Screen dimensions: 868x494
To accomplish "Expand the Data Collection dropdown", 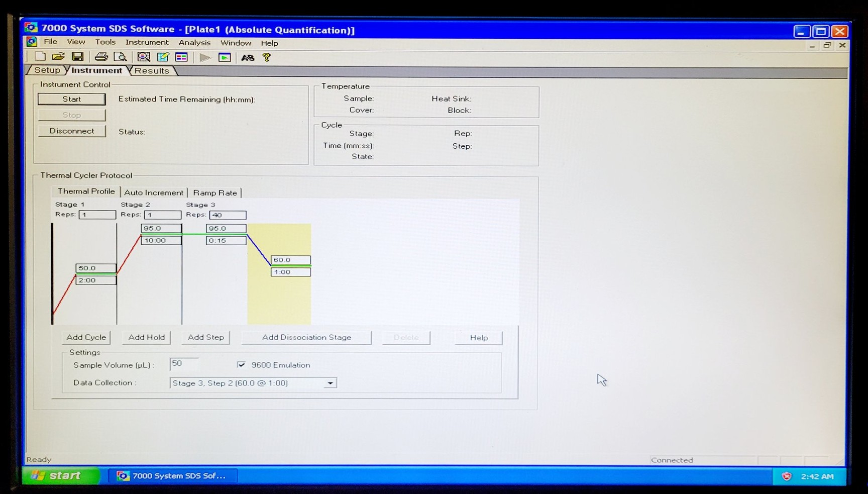I will coord(330,383).
